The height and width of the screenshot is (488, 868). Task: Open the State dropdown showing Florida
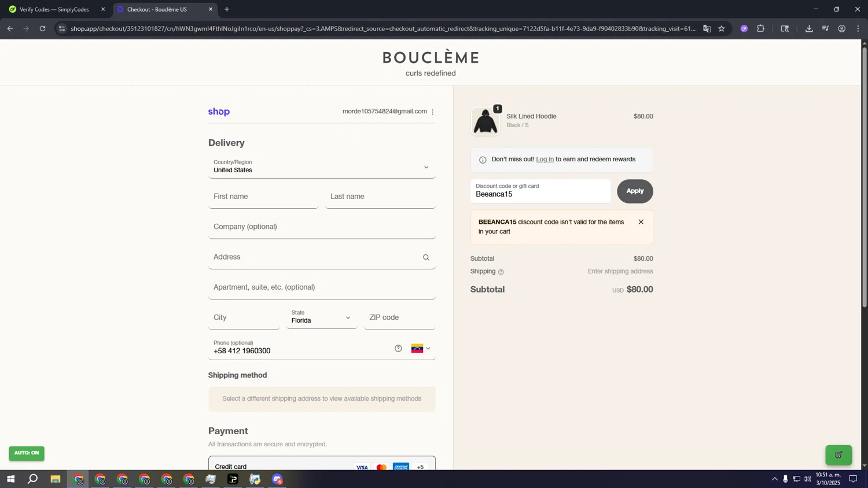tap(322, 317)
